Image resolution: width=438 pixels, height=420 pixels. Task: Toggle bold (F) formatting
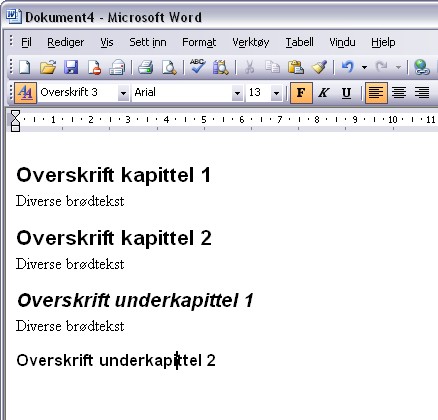point(301,93)
